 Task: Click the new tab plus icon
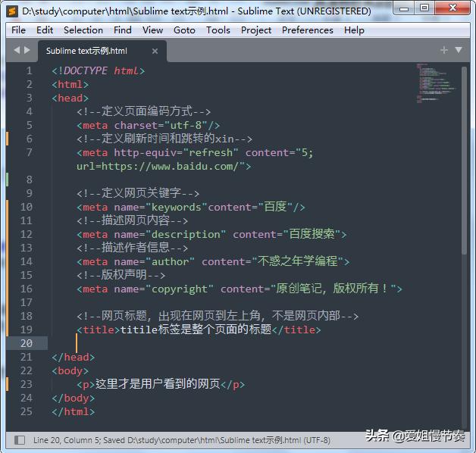tap(444, 51)
